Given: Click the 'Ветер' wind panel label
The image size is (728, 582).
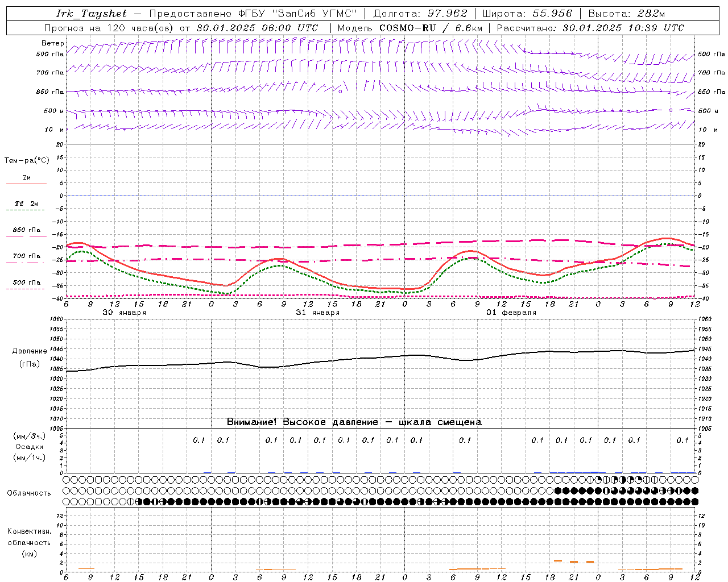Looking at the screenshot, I should pos(53,43).
